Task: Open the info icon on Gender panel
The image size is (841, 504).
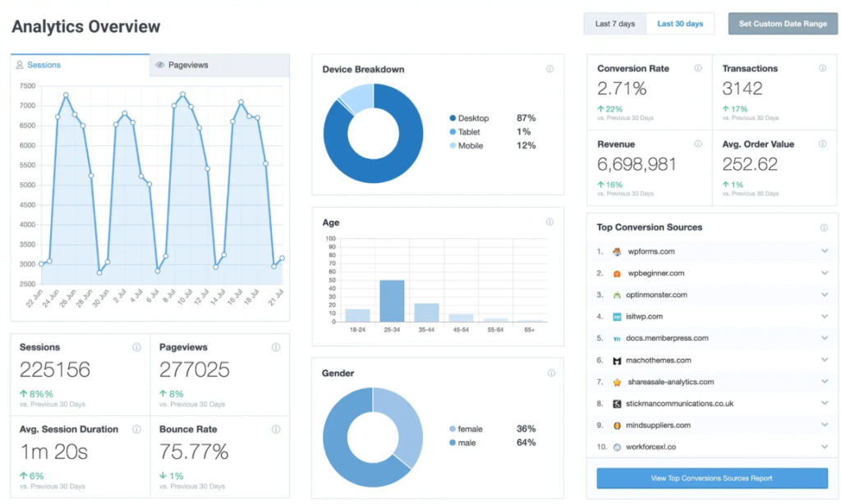Action: coord(550,373)
